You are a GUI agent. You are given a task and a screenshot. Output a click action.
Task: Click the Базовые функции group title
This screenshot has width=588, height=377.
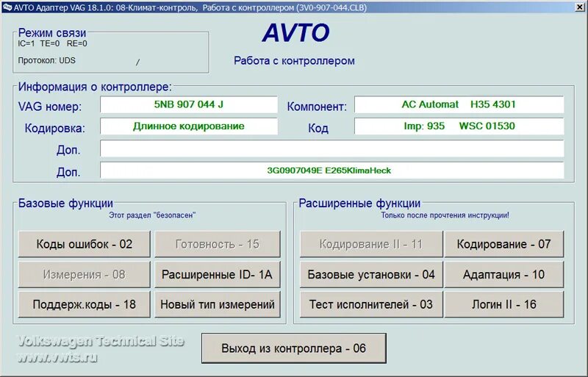click(65, 204)
